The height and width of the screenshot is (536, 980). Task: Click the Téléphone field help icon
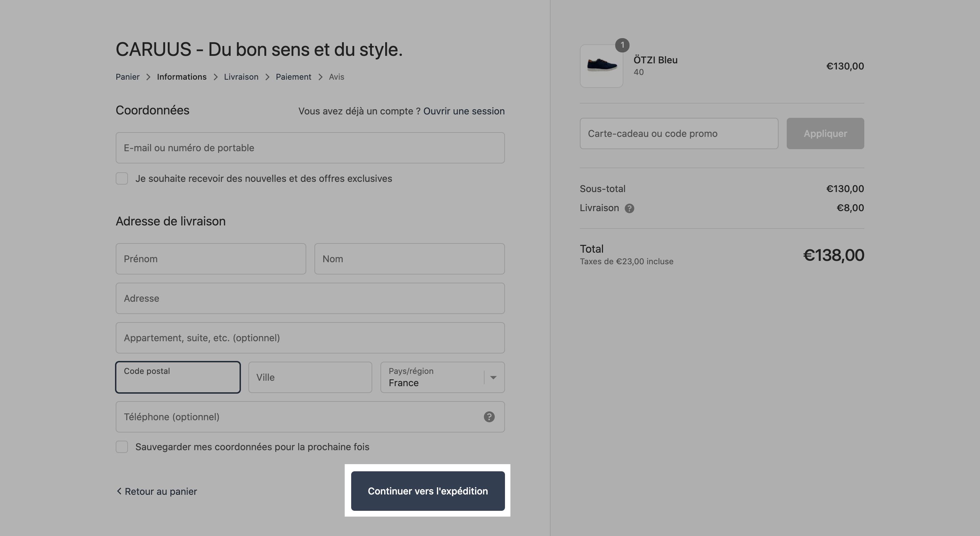point(489,417)
